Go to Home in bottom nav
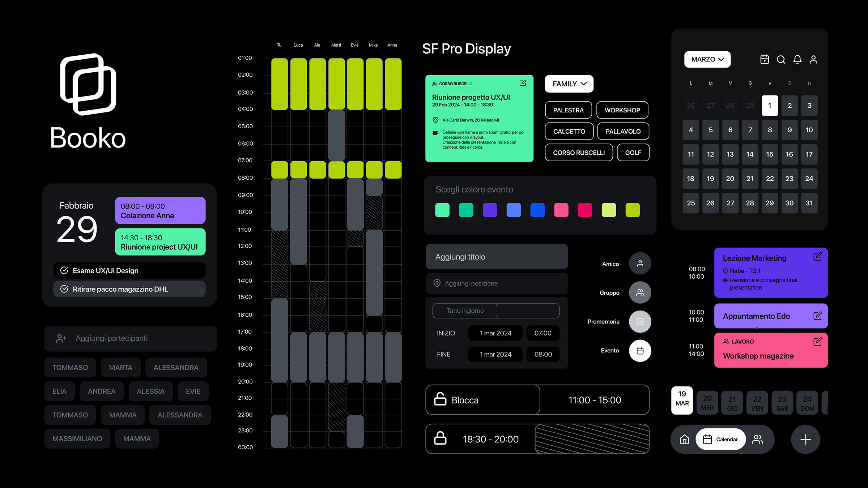This screenshot has height=488, width=868. click(x=685, y=439)
